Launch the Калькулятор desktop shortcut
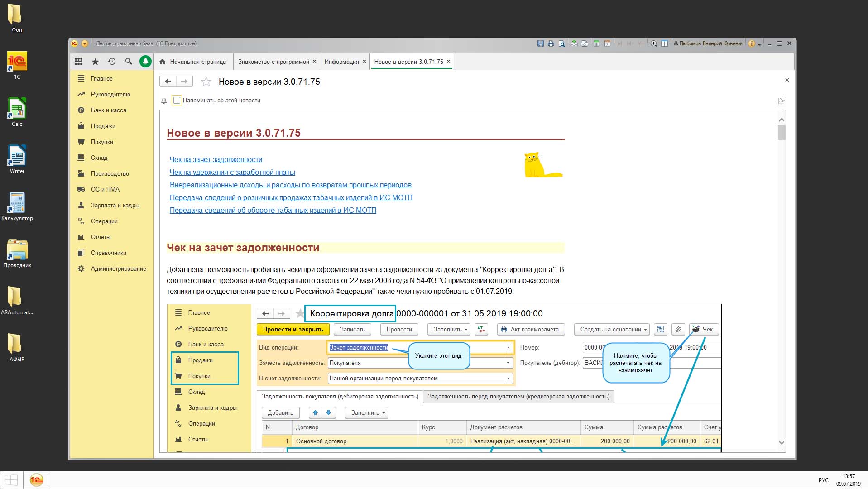 (17, 206)
